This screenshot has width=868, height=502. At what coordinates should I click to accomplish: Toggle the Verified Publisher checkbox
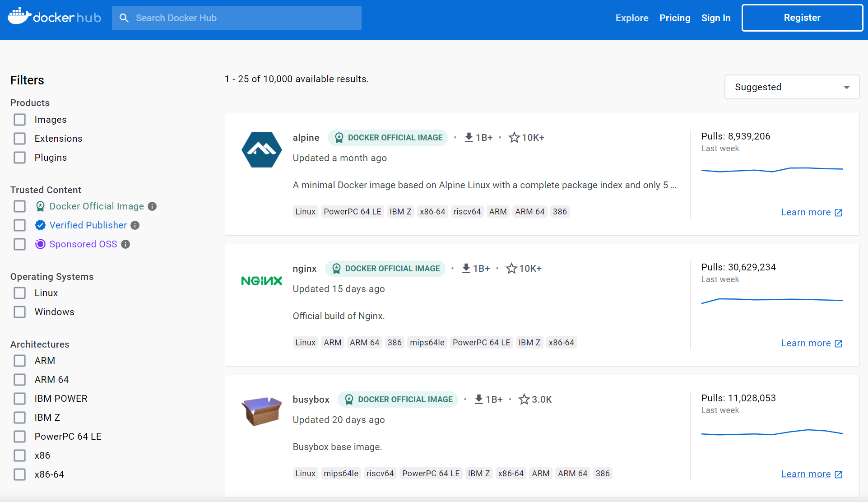click(x=19, y=225)
